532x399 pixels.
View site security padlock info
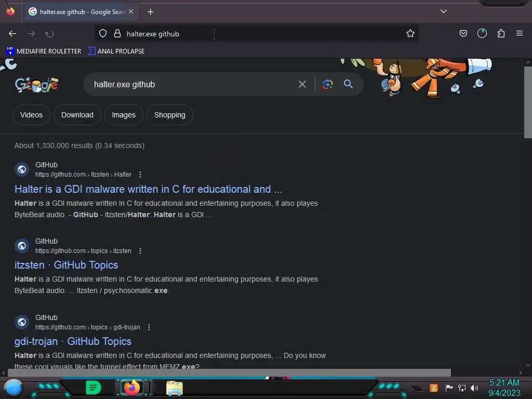(117, 33)
